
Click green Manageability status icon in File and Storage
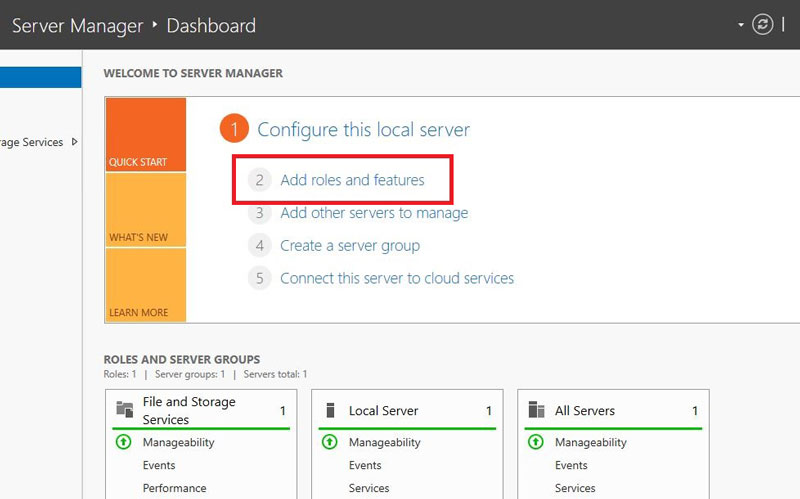pos(123,442)
